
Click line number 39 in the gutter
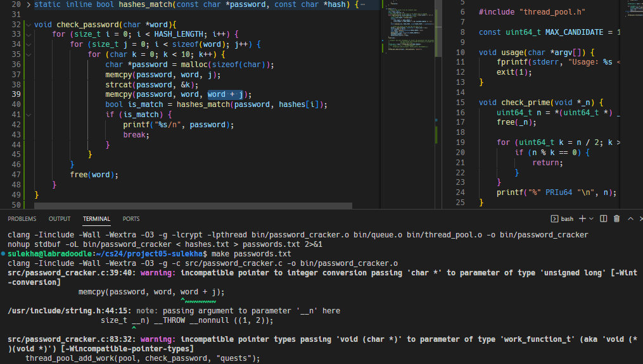pos(16,94)
